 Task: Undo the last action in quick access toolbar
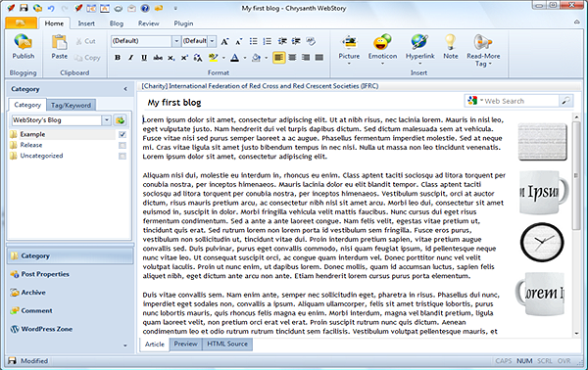[x=51, y=8]
